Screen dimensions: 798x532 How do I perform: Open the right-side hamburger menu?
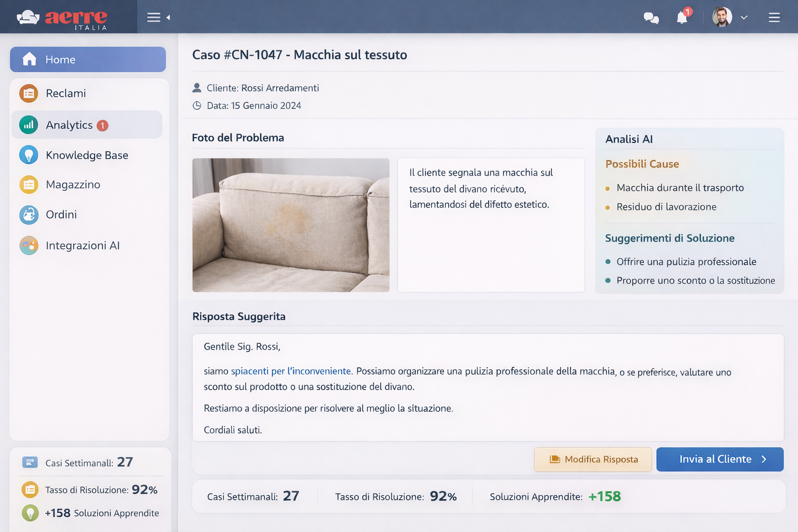774,17
